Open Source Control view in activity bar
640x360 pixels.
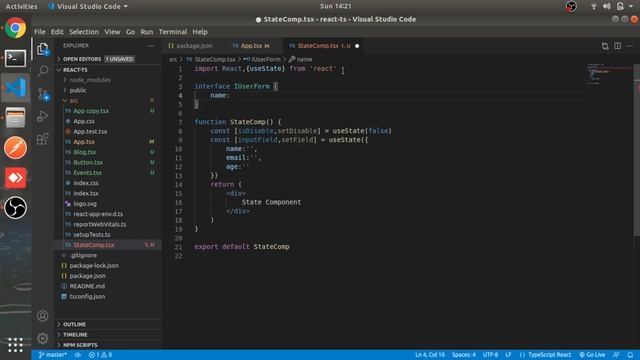coord(43,95)
